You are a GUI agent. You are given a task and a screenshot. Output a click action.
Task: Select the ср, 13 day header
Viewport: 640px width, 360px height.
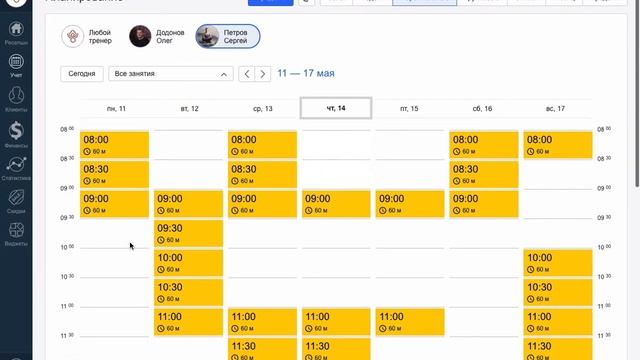point(262,109)
